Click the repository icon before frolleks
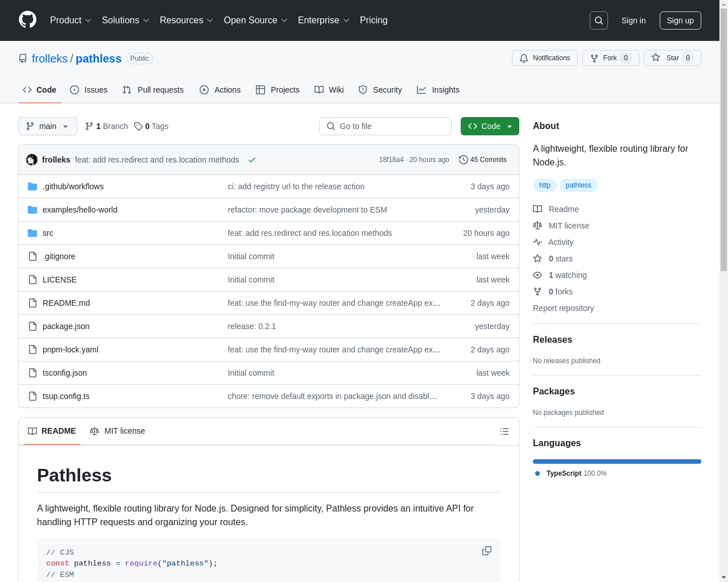The width and height of the screenshot is (728, 582). coord(23,59)
